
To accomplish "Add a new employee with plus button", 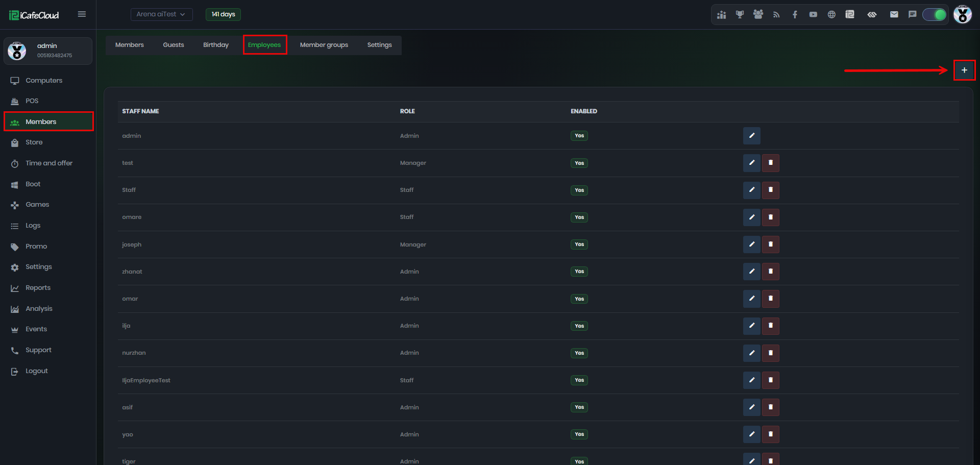I will [x=964, y=70].
